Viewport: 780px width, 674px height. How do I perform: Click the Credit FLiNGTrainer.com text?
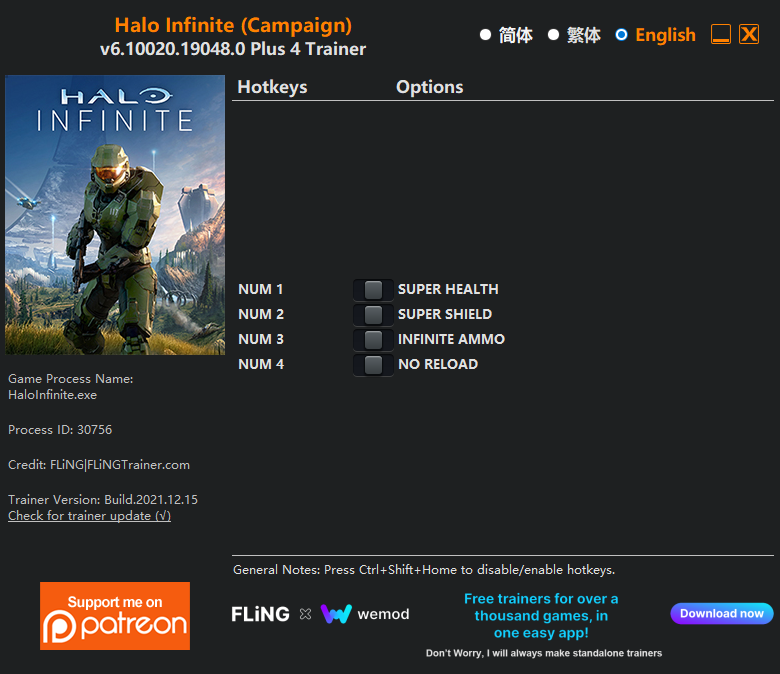[x=99, y=465]
